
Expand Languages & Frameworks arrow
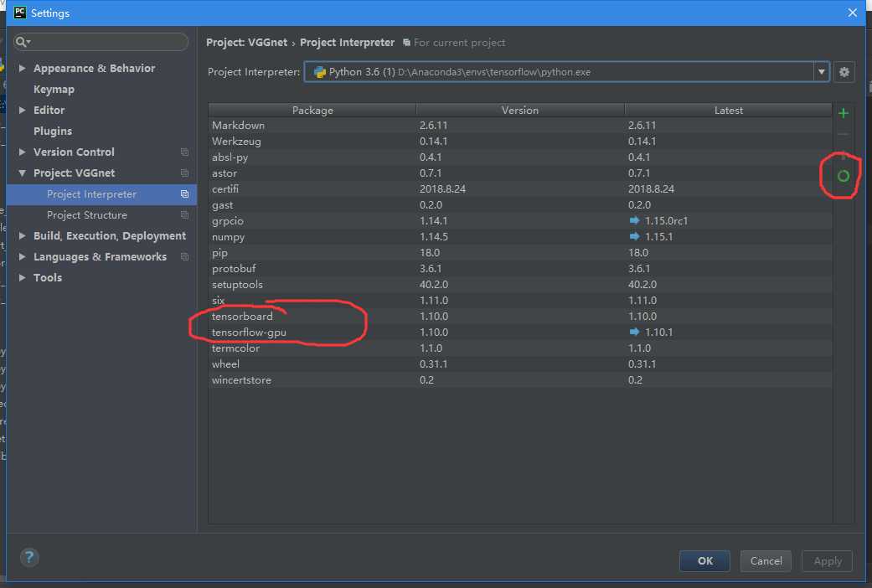tap(23, 256)
